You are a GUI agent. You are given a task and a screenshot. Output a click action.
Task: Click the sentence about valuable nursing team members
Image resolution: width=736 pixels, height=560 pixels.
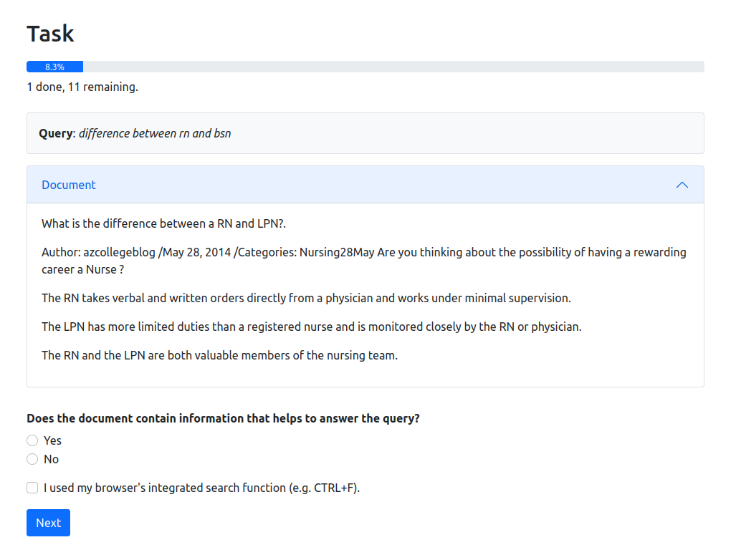[x=219, y=355]
